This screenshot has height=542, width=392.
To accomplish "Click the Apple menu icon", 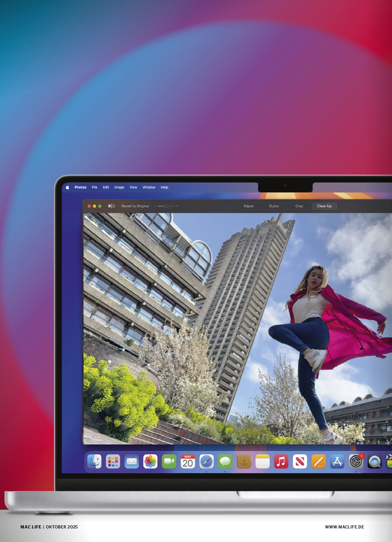I will point(68,187).
